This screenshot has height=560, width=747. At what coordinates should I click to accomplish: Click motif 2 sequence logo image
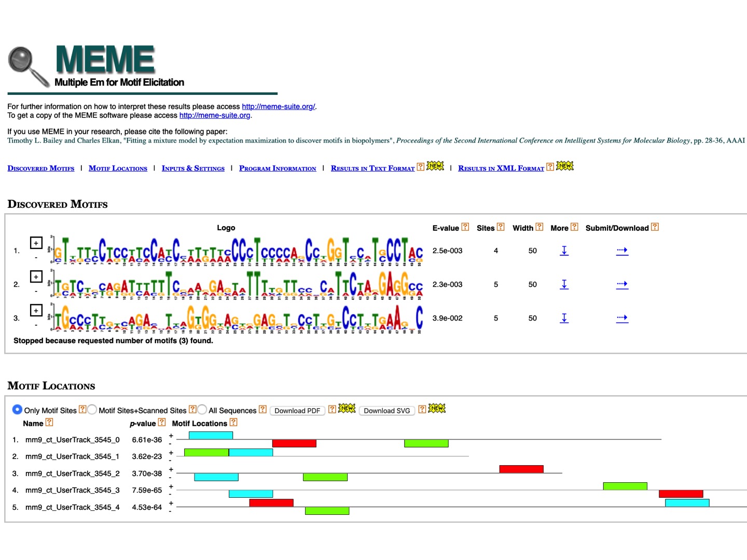click(236, 284)
